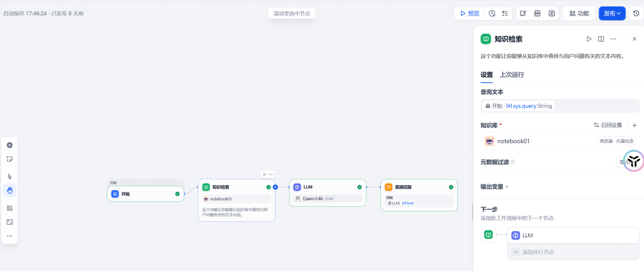
Task: Open 召回设置 retrieval settings
Action: 608,125
